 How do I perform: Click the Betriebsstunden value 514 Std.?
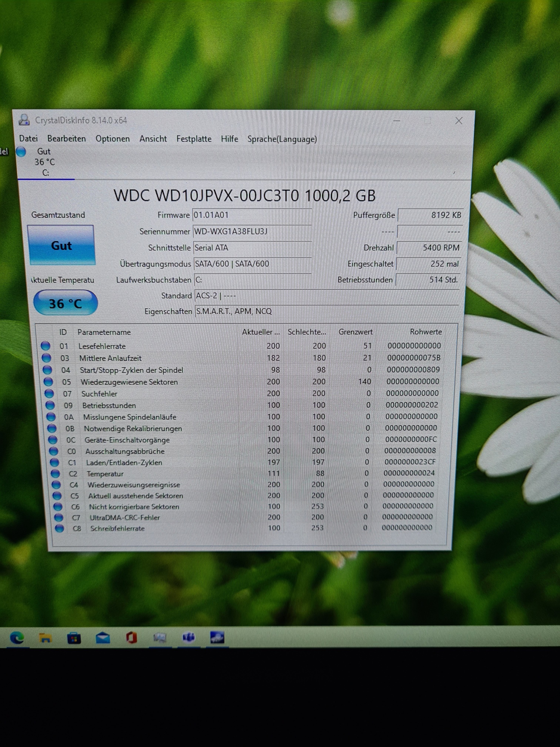tap(427, 280)
